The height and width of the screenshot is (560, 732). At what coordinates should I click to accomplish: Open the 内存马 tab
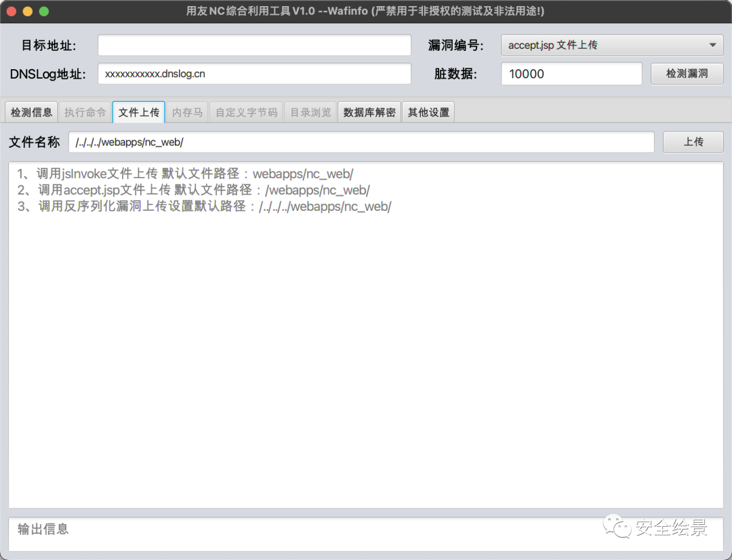tap(187, 112)
